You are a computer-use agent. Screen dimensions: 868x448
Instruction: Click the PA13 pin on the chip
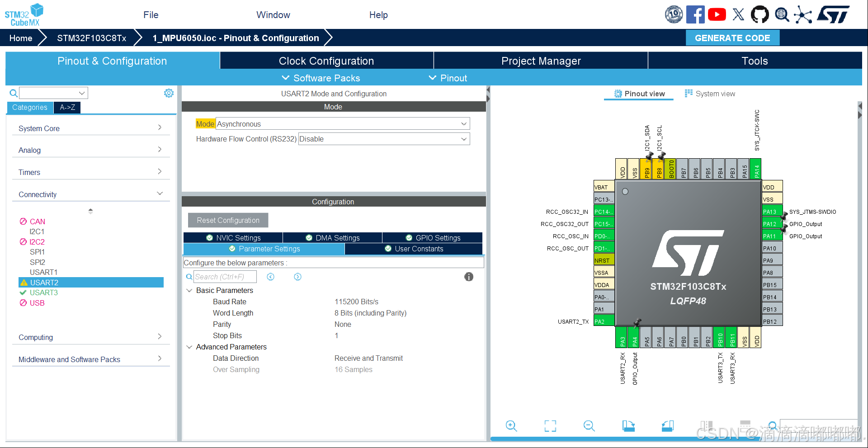point(773,212)
